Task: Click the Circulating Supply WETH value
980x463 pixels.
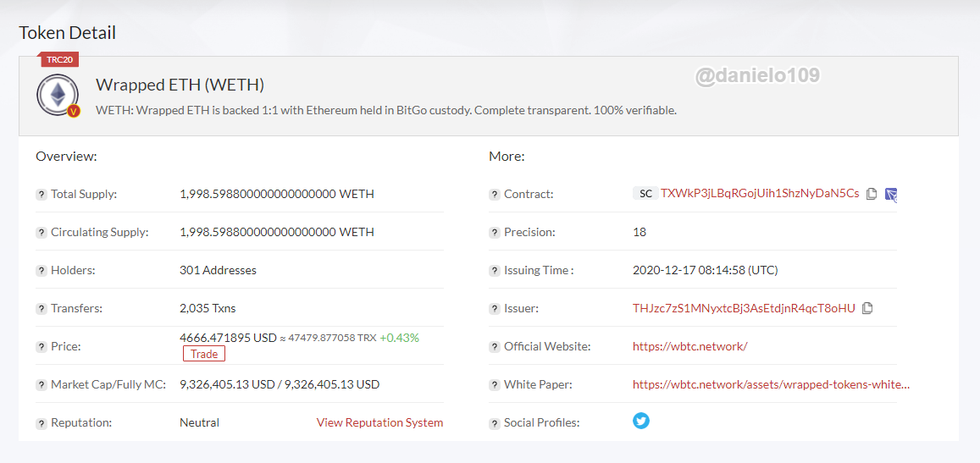Action: point(277,232)
